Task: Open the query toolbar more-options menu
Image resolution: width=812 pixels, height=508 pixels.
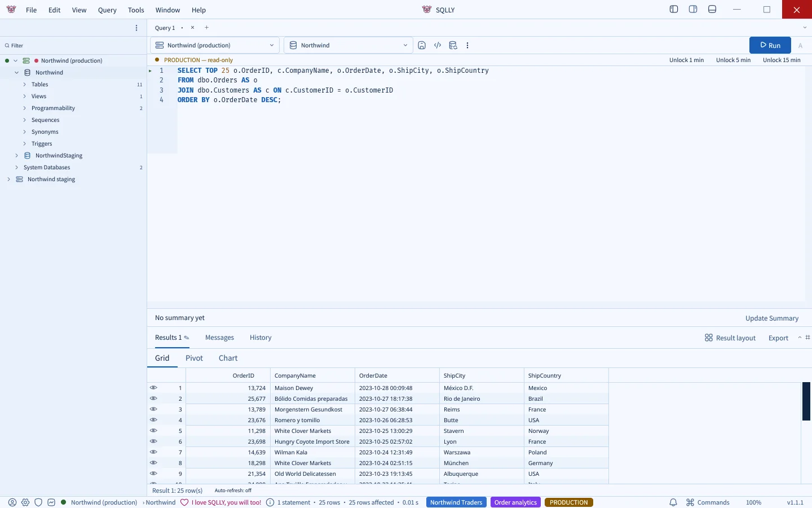Action: click(x=467, y=45)
